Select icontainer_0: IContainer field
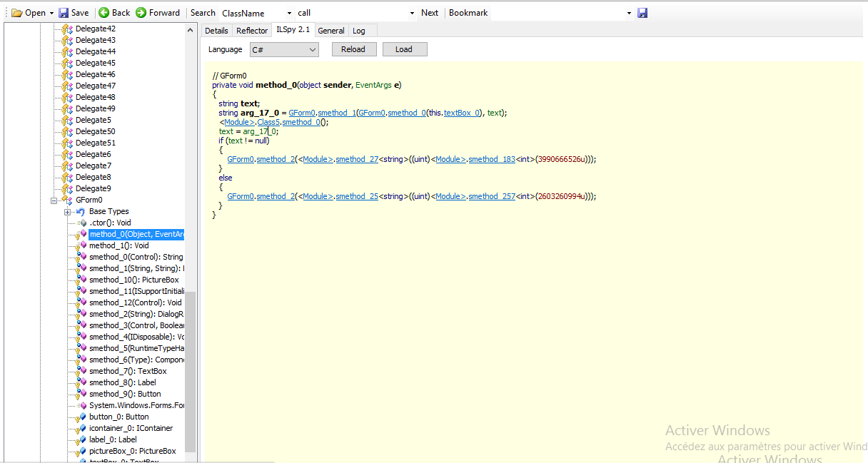Screen dimensions: 868x463 click(131, 428)
